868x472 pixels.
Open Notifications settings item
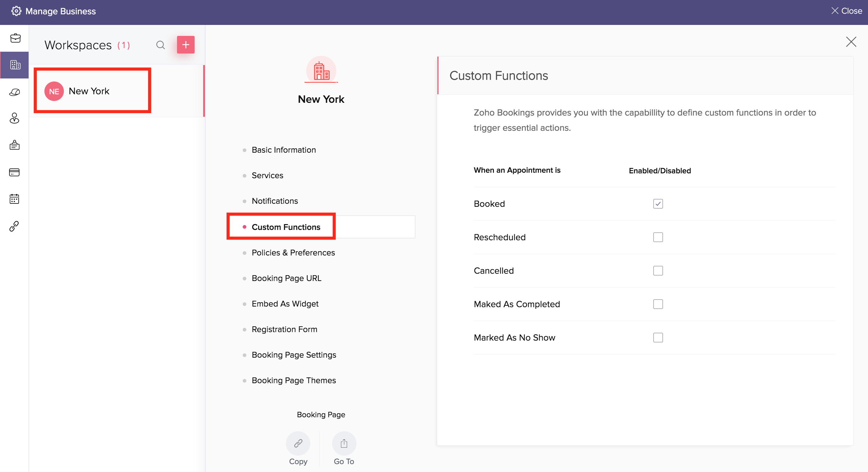coord(275,201)
